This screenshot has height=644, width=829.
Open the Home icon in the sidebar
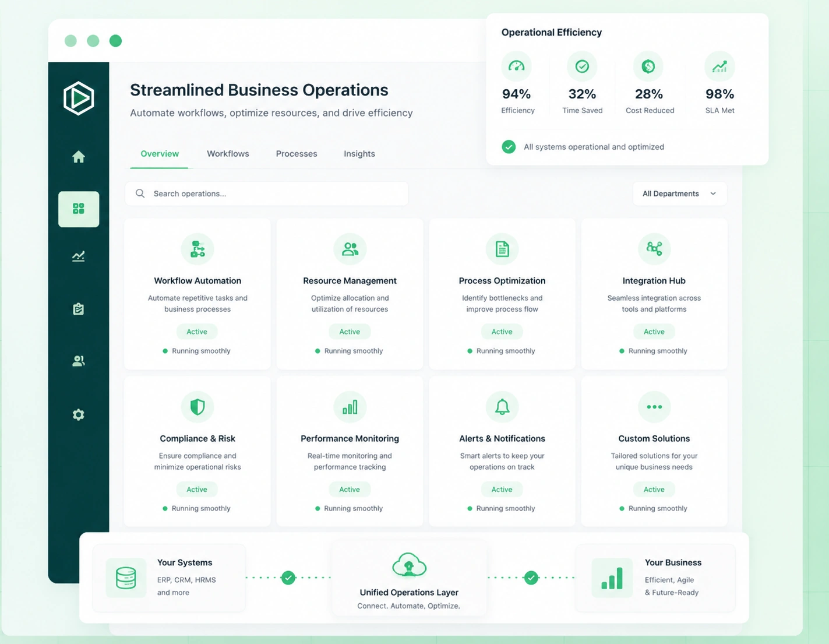pos(79,157)
